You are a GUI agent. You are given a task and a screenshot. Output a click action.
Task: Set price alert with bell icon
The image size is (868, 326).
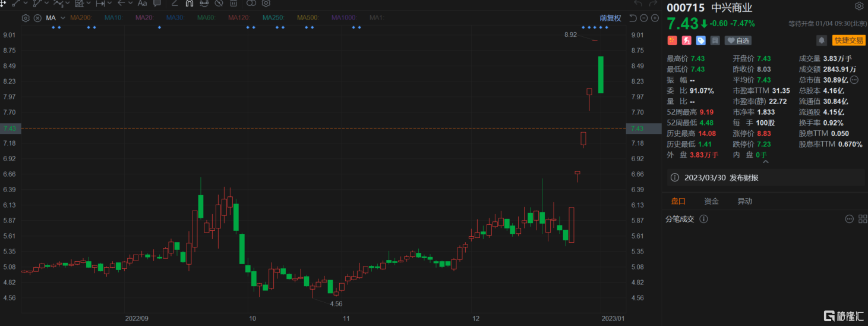coord(822,40)
